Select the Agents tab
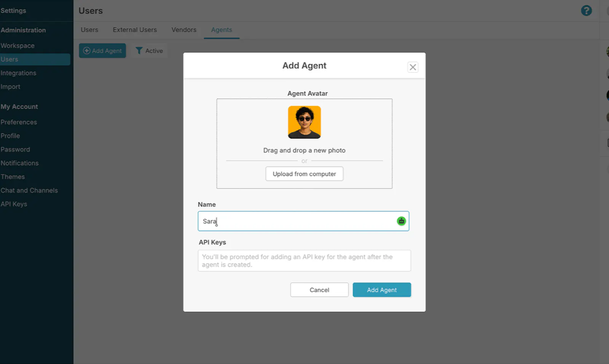Screen dimensions: 609x364 pos(222,30)
